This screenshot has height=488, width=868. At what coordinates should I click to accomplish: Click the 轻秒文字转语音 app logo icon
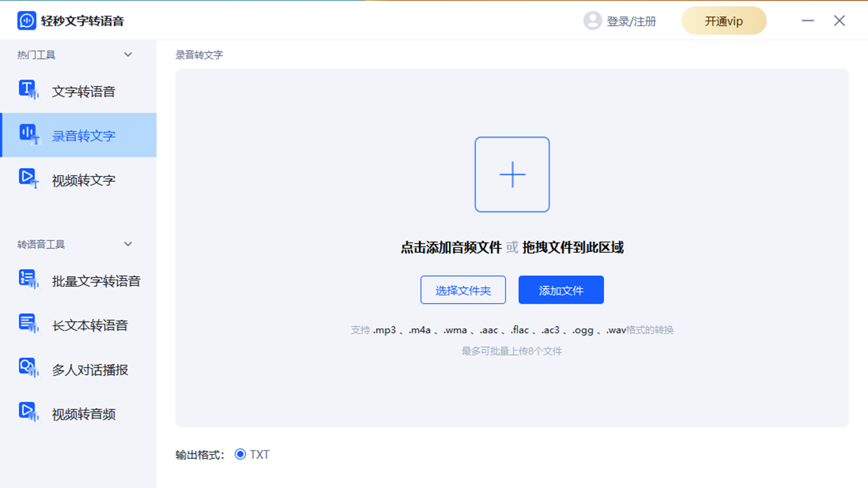26,20
